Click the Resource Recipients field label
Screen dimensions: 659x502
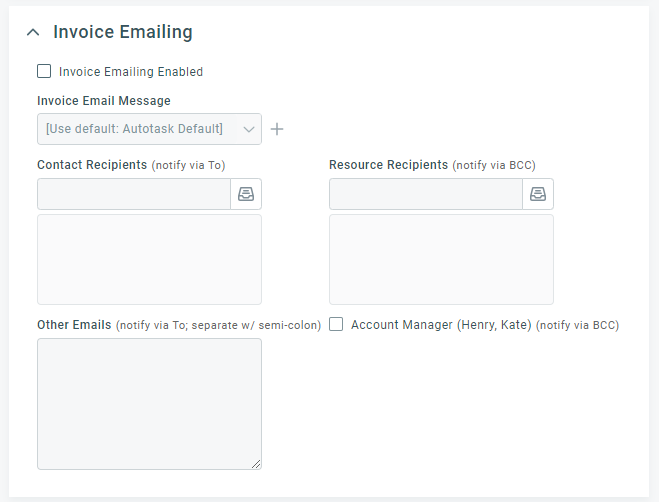[x=388, y=165]
